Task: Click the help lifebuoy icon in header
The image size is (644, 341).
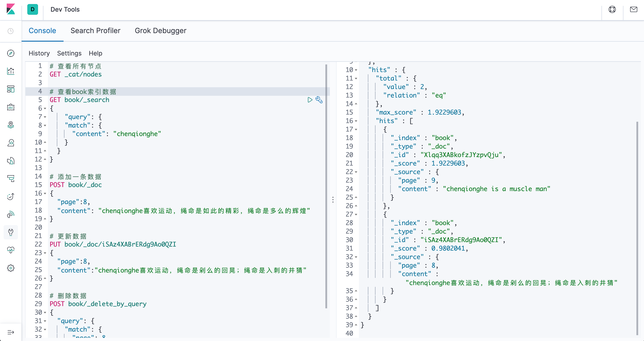Action: 612,9
